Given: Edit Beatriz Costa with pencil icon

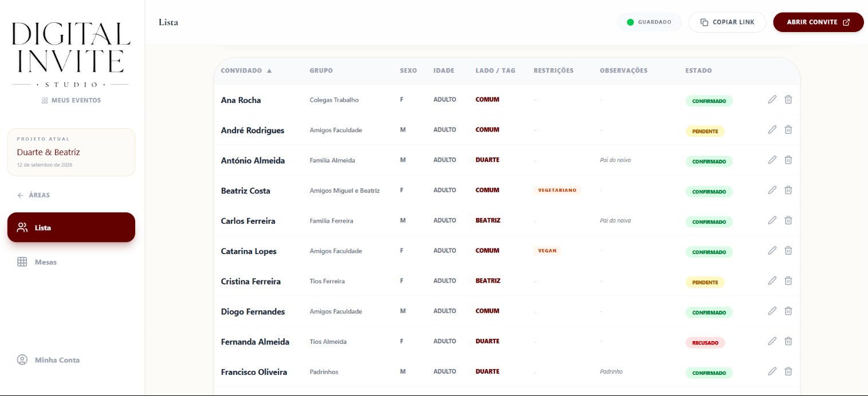Looking at the screenshot, I should (x=772, y=190).
